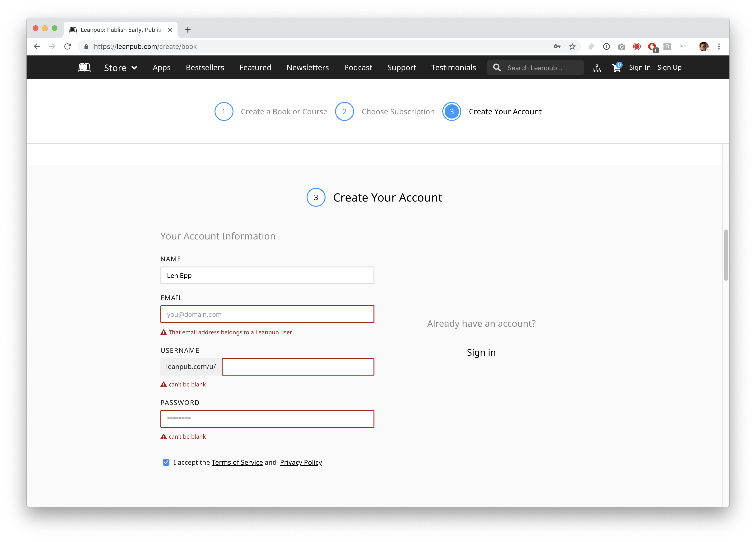Viewport: 756px width, 542px height.
Task: Click the Username input field
Action: [298, 367]
